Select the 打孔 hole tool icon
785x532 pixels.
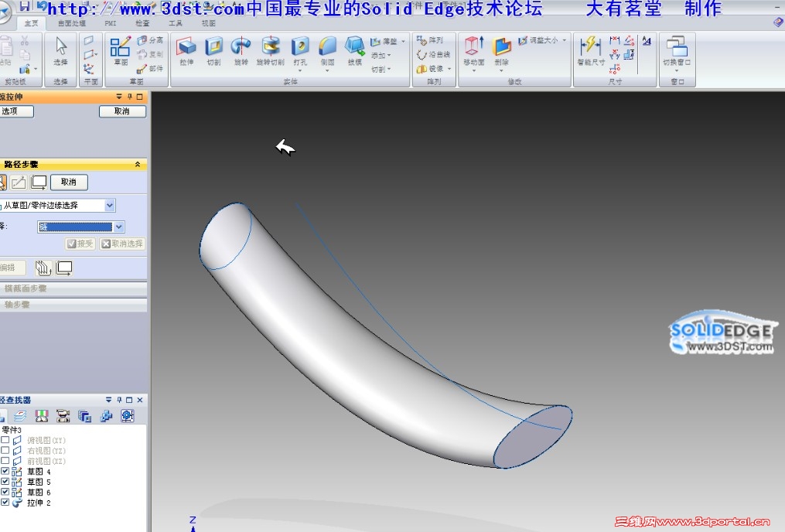coord(300,46)
